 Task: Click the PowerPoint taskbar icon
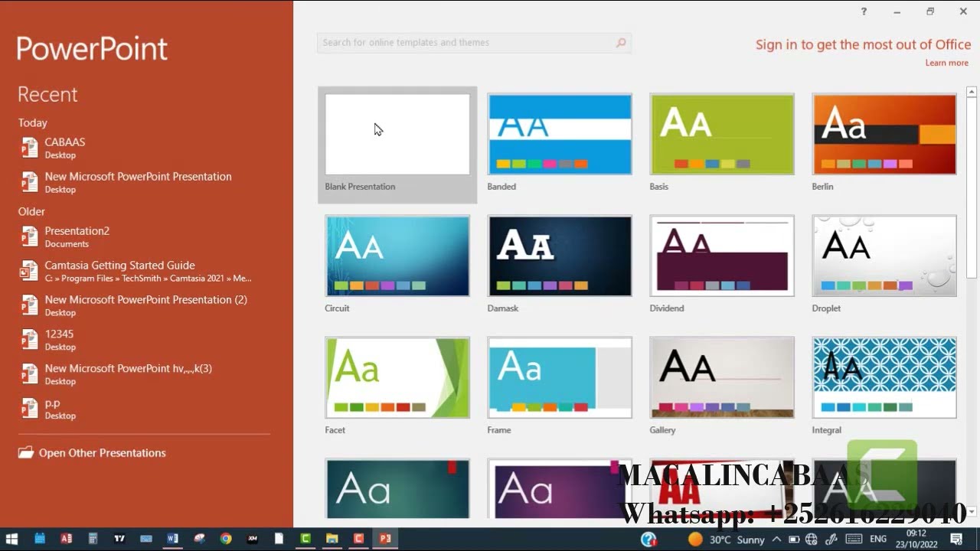pos(385,539)
